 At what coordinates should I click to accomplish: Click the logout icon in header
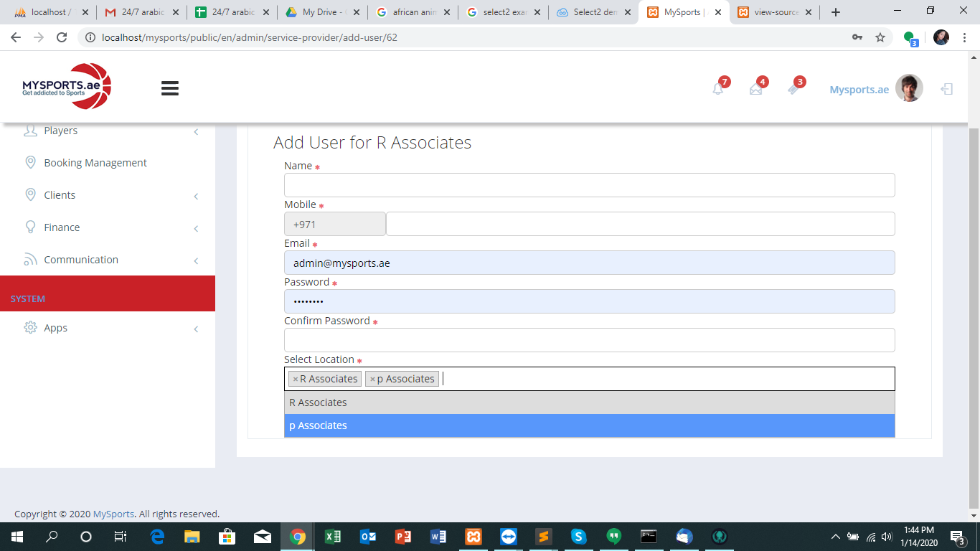click(947, 89)
